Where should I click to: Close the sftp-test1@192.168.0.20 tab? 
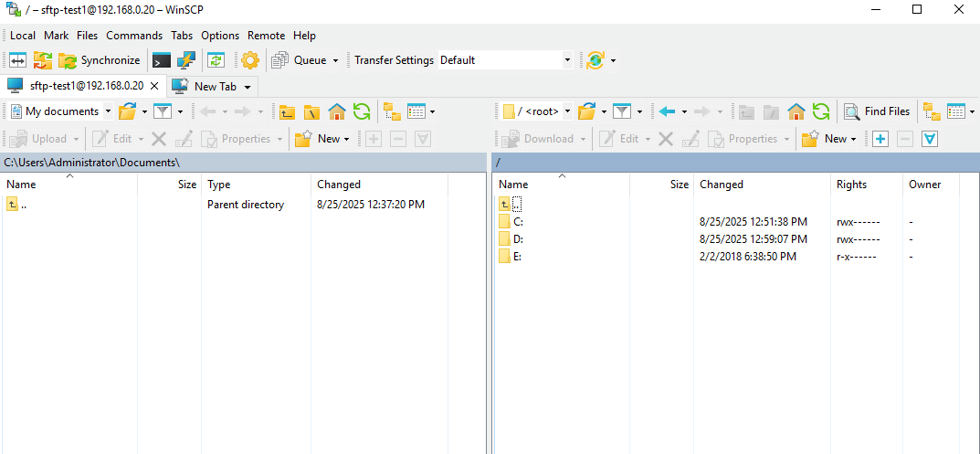[155, 86]
